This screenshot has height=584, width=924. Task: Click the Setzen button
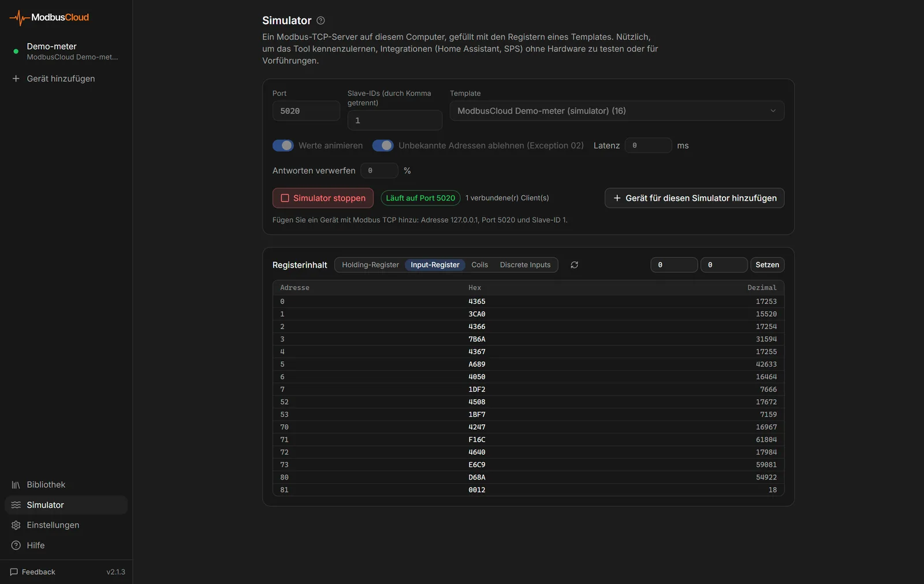767,265
